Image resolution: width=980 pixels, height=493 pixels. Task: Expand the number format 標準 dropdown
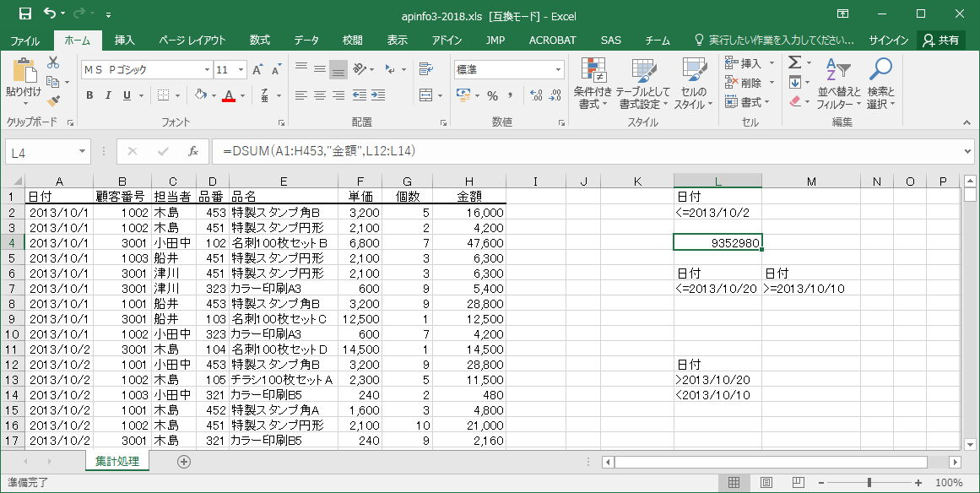coord(559,70)
